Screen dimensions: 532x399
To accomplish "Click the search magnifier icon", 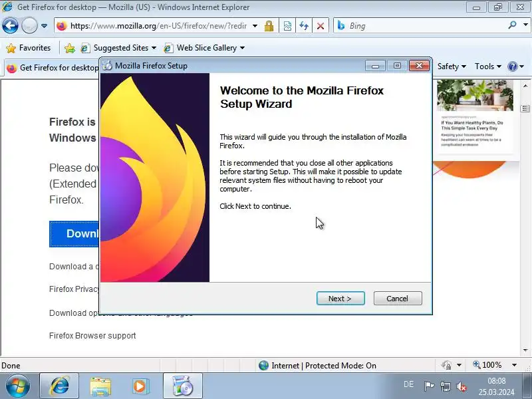I will click(x=512, y=25).
